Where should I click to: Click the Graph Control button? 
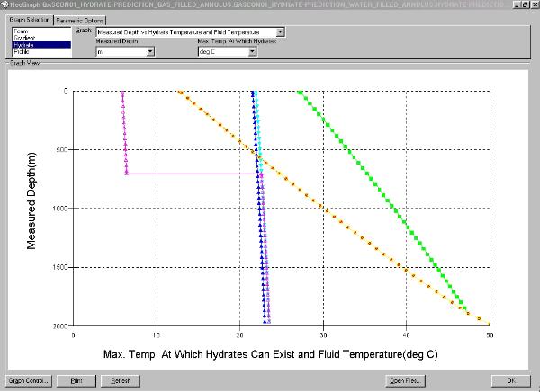pos(29,380)
